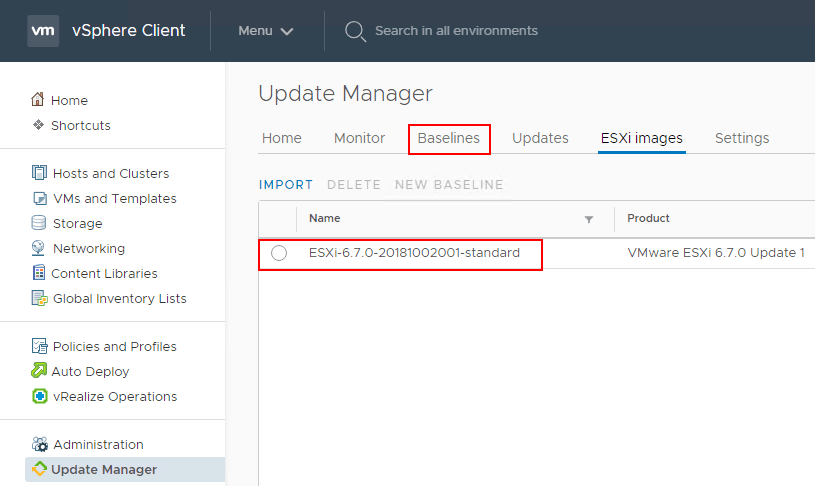Open the Updates tab

coord(540,138)
